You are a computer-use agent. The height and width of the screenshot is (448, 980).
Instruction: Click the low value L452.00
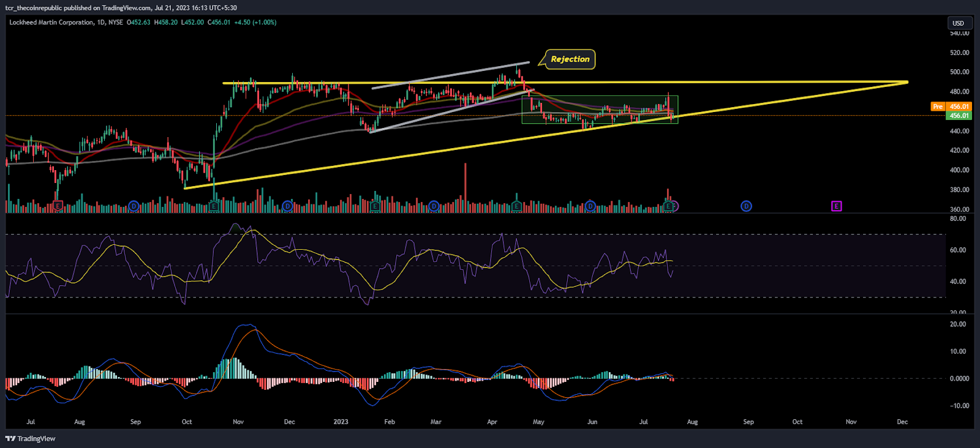pyautogui.click(x=192, y=23)
